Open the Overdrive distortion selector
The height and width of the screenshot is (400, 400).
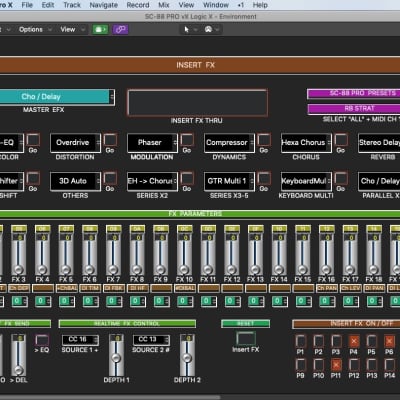coord(75,143)
